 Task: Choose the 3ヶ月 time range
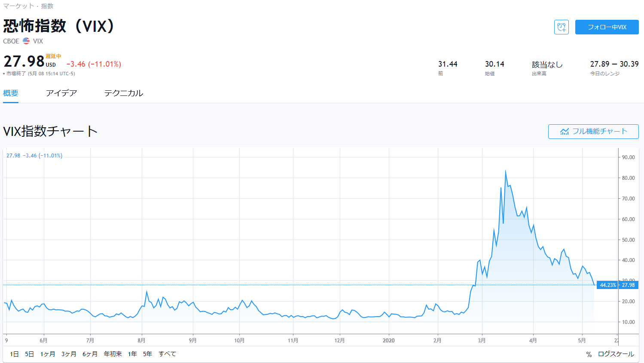69,354
